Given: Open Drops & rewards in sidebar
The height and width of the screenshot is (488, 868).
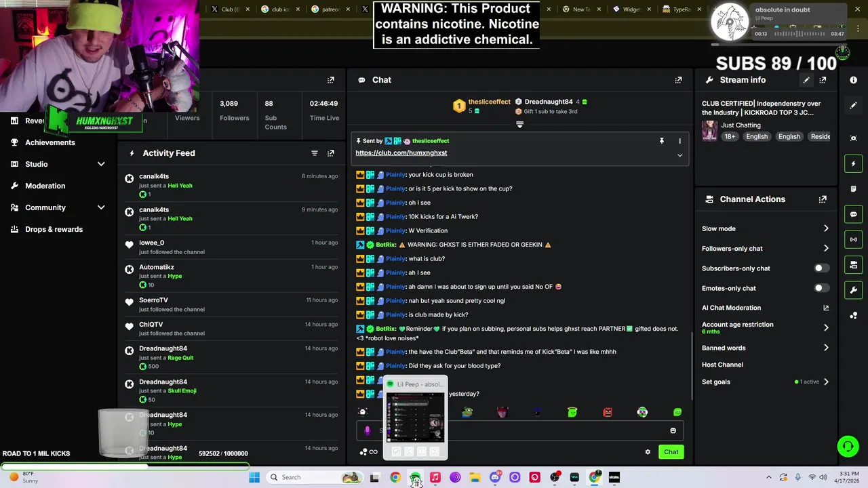Looking at the screenshot, I should point(54,229).
